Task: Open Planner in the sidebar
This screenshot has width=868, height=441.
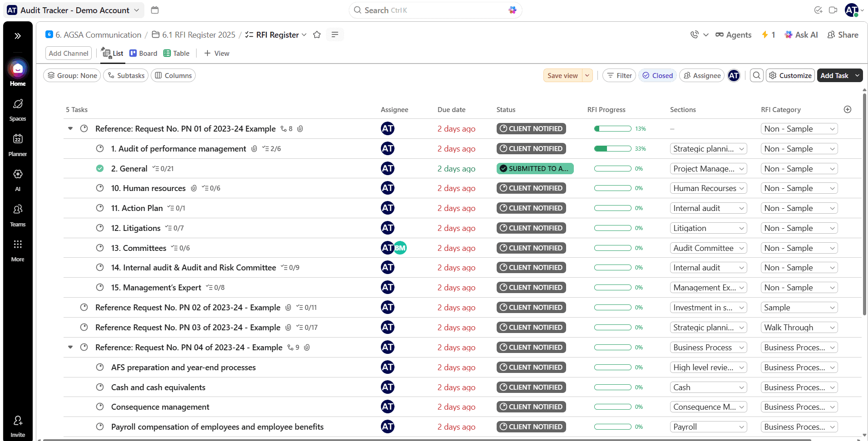Action: [x=18, y=145]
